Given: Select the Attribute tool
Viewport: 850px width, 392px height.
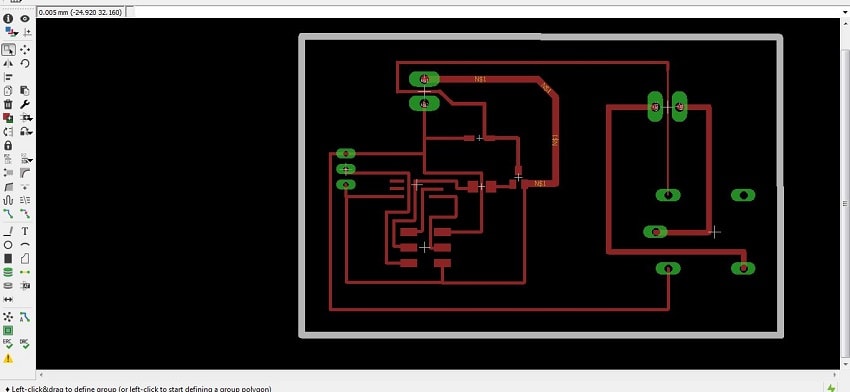Looking at the screenshot, I should (25, 286).
